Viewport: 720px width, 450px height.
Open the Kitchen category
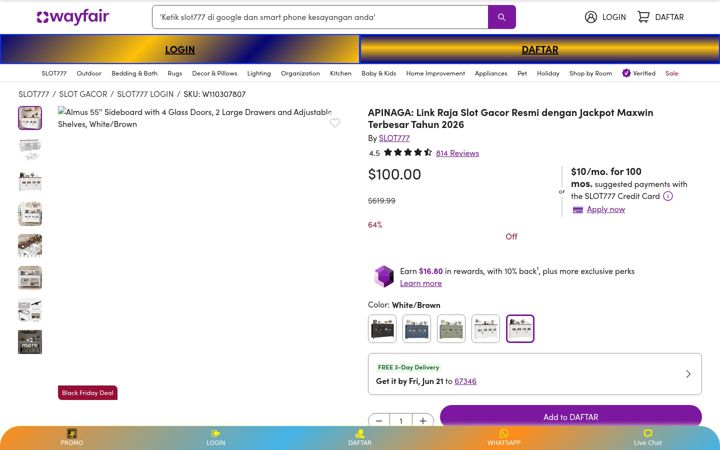(x=340, y=73)
